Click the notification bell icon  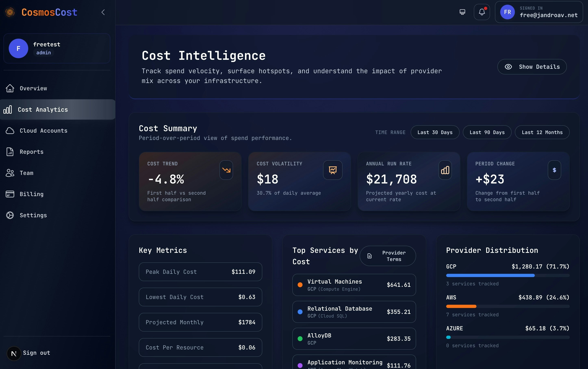[x=482, y=12]
